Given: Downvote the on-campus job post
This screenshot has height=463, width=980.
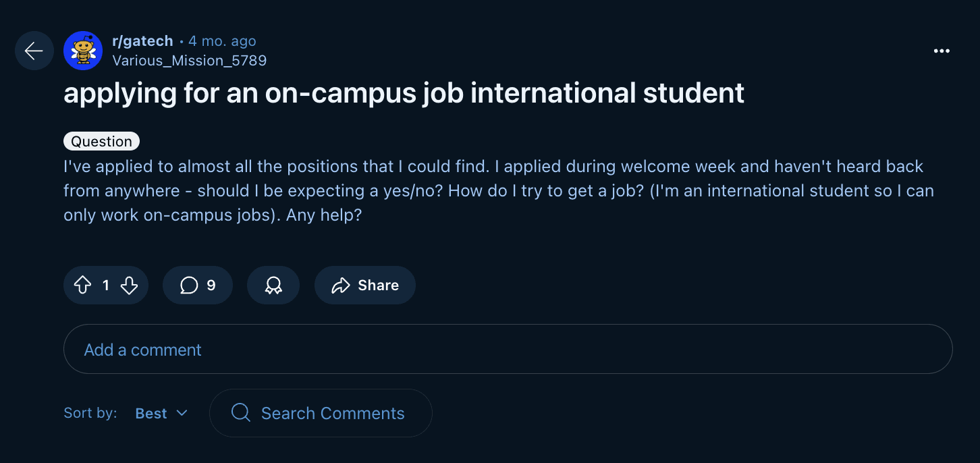Looking at the screenshot, I should pos(129,285).
